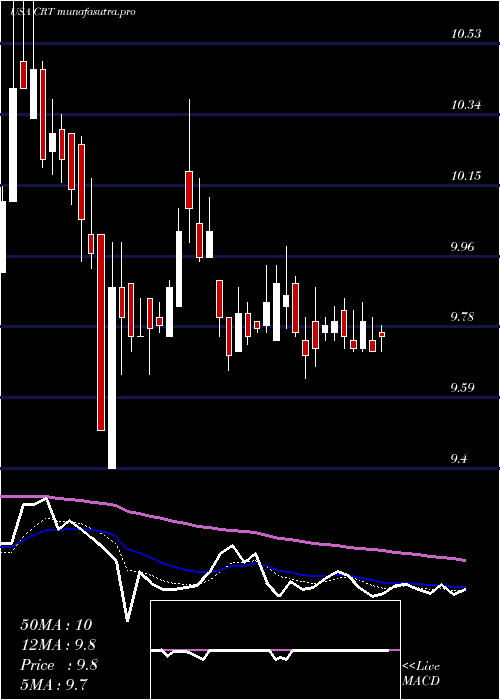Click the 12MA : 9.8 readout

click(58, 645)
